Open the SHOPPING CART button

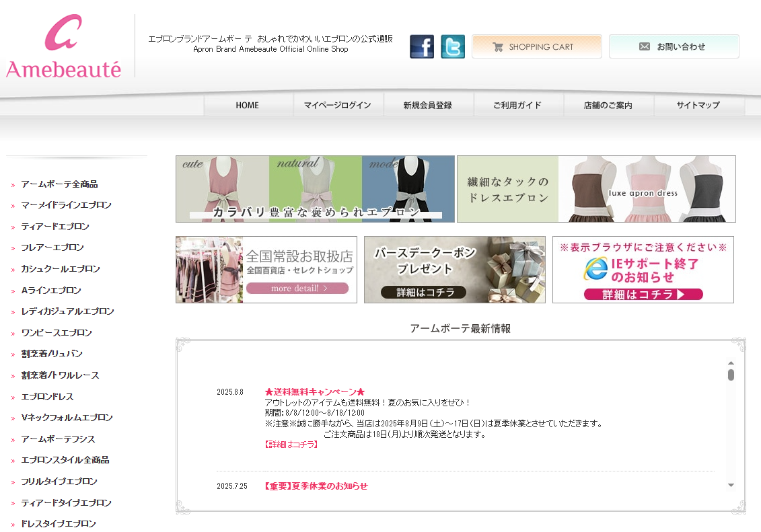(536, 47)
